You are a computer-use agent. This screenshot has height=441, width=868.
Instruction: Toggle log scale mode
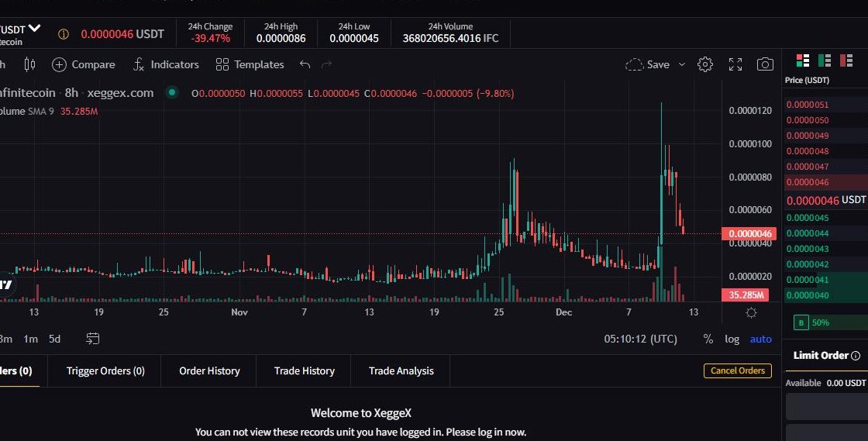point(732,339)
